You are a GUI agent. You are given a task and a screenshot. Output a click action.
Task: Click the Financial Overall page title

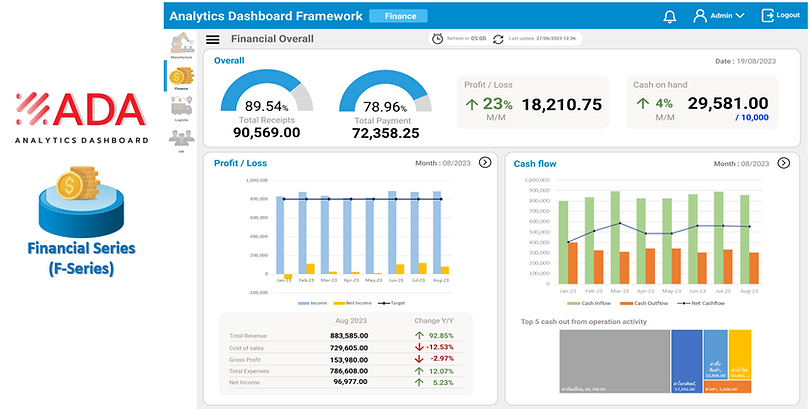(x=272, y=39)
